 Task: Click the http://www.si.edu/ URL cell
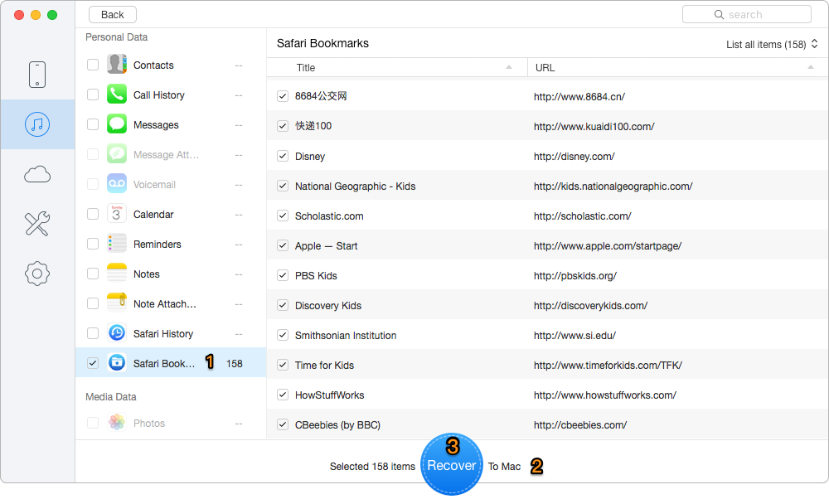pos(574,336)
